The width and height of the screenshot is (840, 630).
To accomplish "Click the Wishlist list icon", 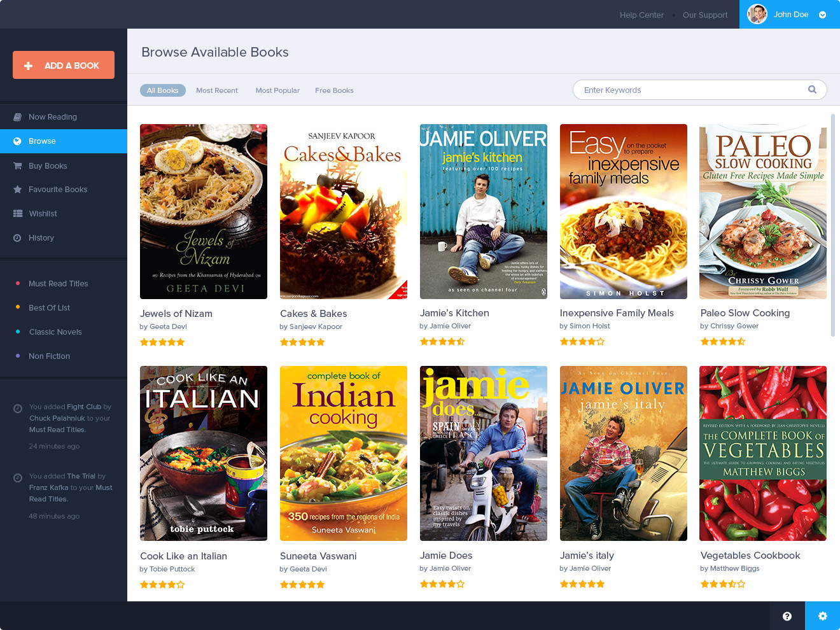I will pyautogui.click(x=17, y=214).
